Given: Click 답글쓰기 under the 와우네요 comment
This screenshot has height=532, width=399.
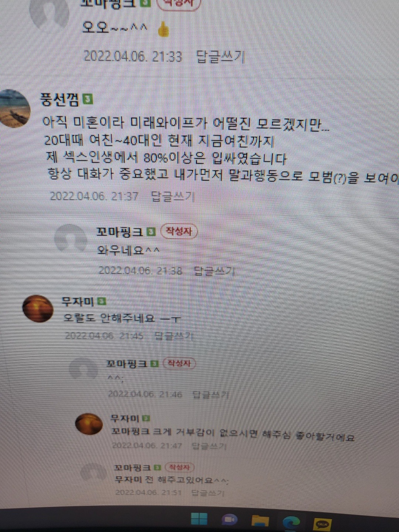Looking at the screenshot, I should click(x=214, y=271).
